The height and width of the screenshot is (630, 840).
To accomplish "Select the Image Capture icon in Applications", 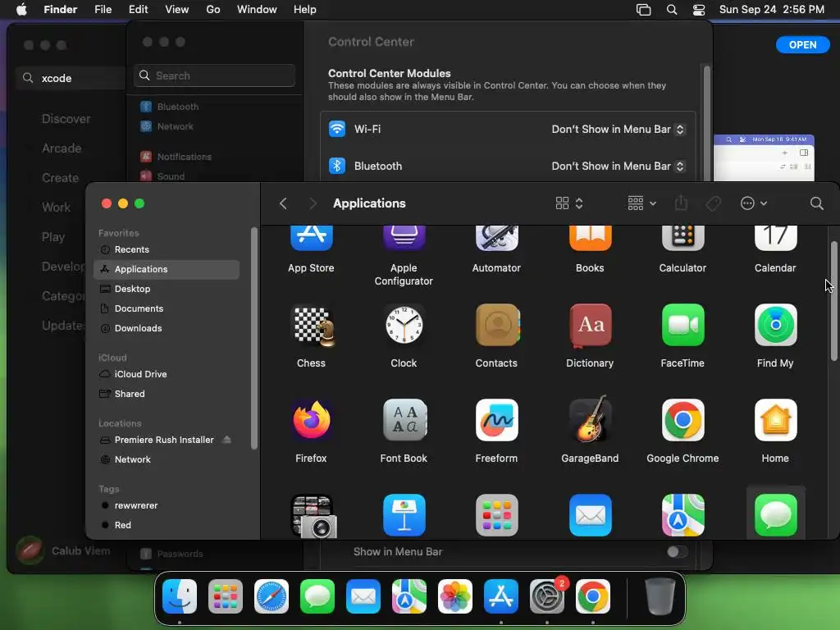I will click(313, 515).
